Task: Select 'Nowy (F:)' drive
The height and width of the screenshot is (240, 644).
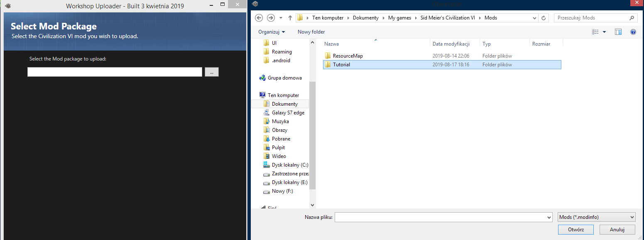Action: pos(282,191)
